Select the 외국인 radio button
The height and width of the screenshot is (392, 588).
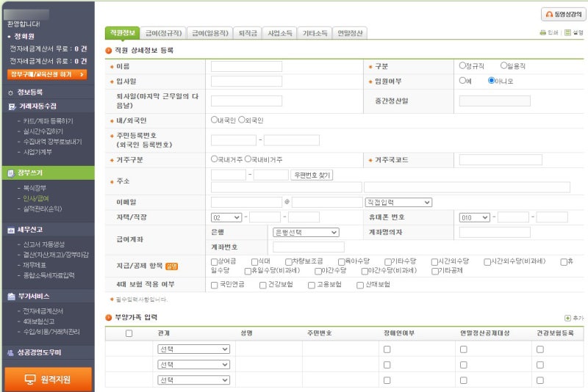point(242,120)
